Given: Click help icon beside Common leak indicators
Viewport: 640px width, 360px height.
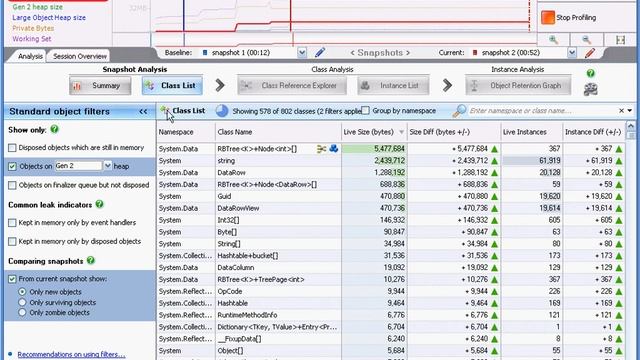Looking at the screenshot, I should [x=100, y=204].
